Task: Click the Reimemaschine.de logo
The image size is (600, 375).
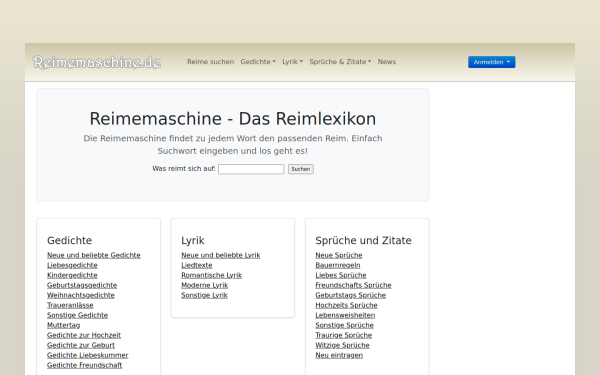Action: 97,62
